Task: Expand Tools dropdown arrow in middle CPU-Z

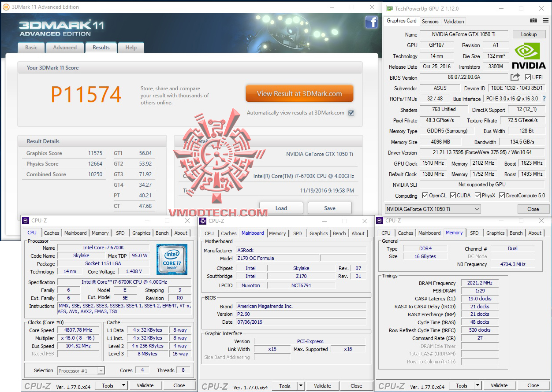Action: (x=300, y=386)
